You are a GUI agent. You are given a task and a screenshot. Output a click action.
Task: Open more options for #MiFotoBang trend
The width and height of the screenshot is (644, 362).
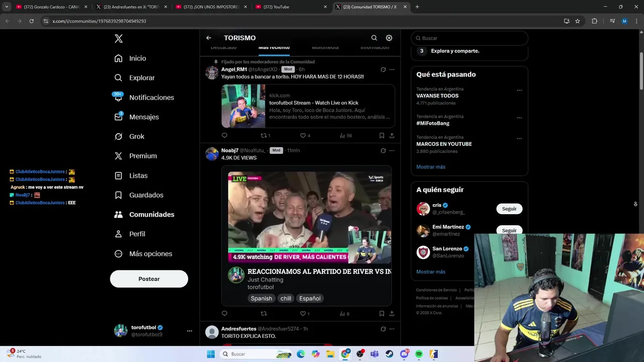[519, 118]
